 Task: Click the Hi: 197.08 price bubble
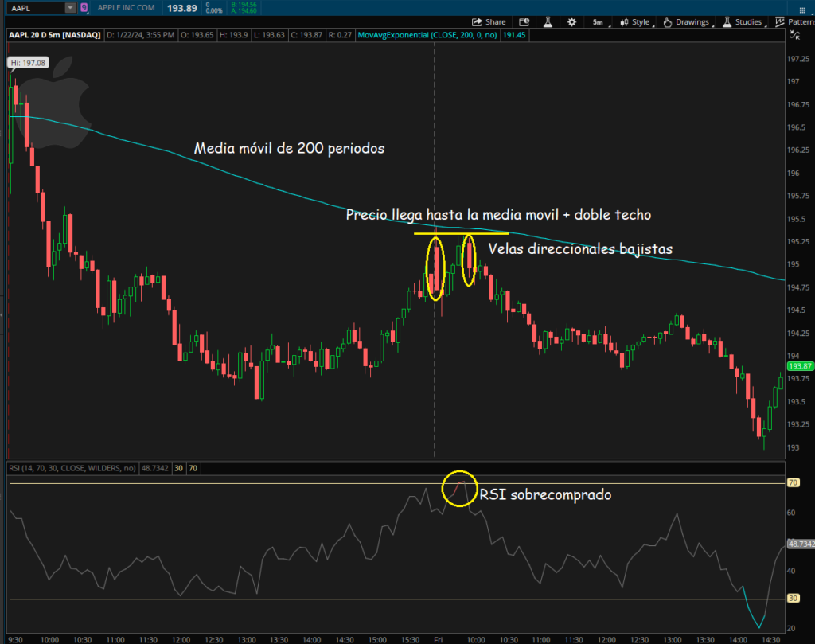(28, 63)
